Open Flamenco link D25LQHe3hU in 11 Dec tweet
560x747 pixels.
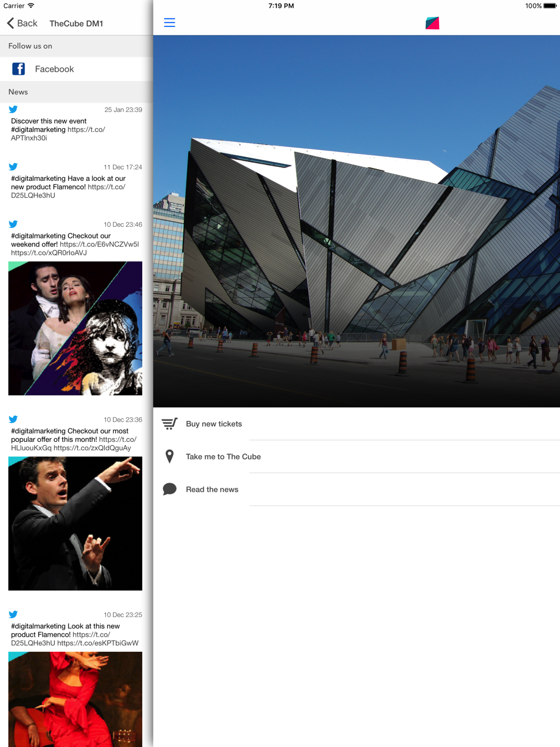point(68,191)
